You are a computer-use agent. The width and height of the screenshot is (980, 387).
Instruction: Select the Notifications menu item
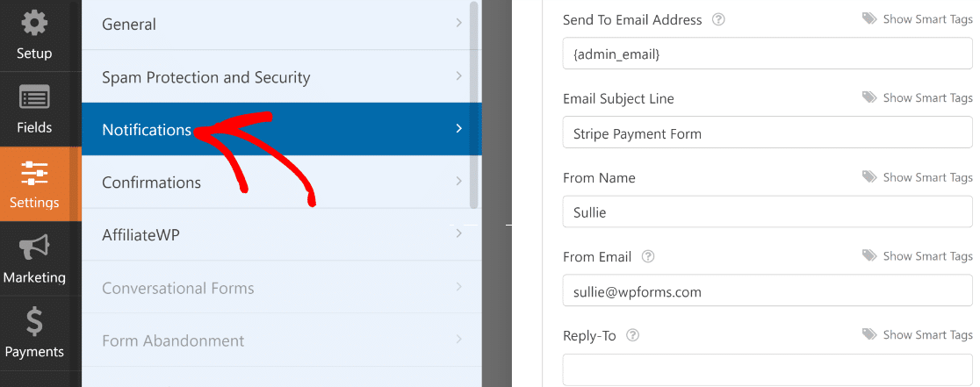tap(282, 129)
